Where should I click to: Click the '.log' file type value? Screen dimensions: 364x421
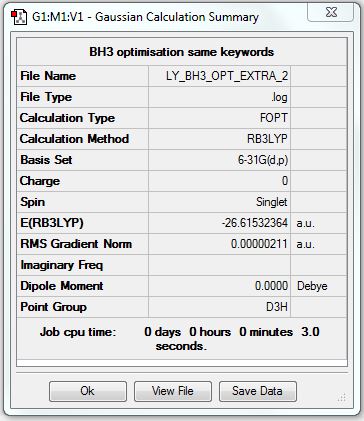click(279, 97)
